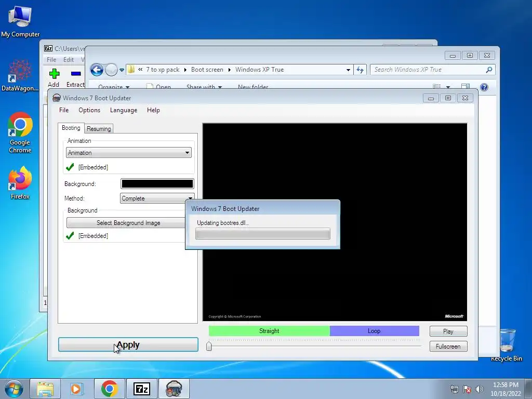Open the Help menu
This screenshot has height=399, width=532.
153,110
